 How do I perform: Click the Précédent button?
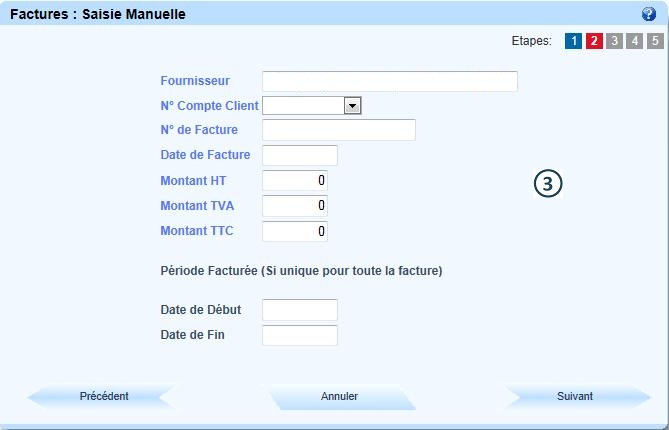coord(104,397)
